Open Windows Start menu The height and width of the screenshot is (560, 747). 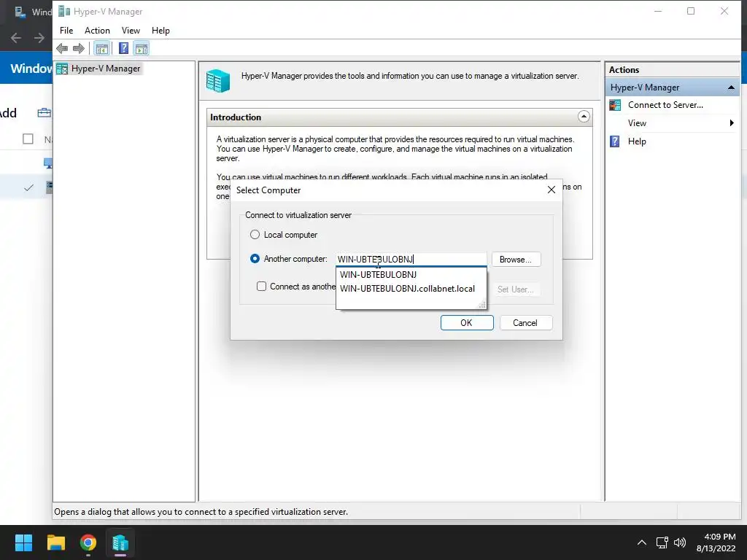pos(23,542)
